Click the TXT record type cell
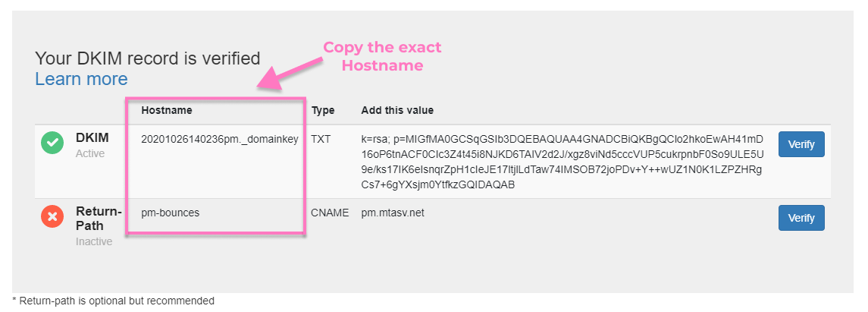 322,139
